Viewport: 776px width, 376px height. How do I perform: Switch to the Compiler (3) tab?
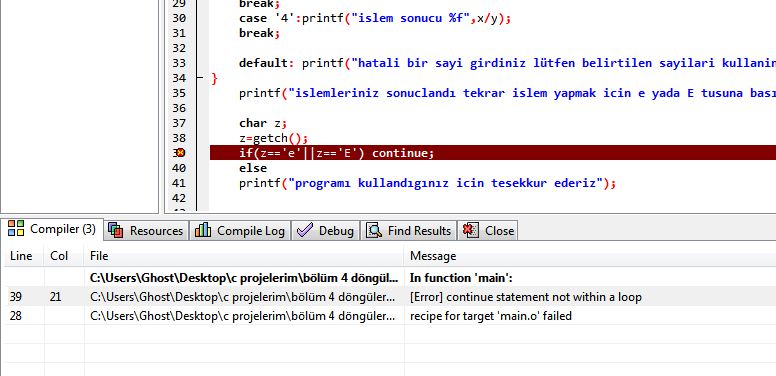coord(52,229)
